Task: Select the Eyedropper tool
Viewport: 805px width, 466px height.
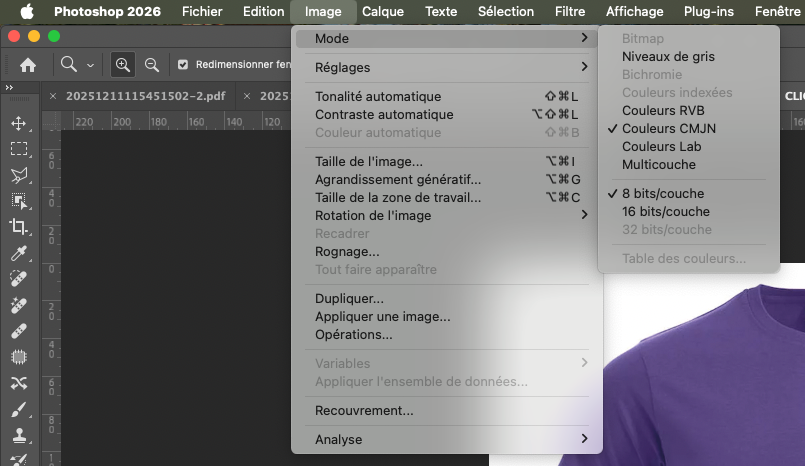Action: pyautogui.click(x=19, y=253)
